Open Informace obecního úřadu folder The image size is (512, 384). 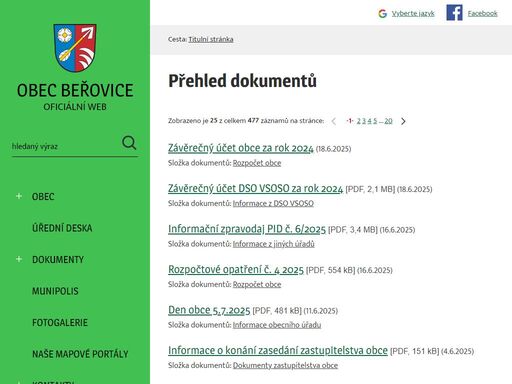click(277, 325)
